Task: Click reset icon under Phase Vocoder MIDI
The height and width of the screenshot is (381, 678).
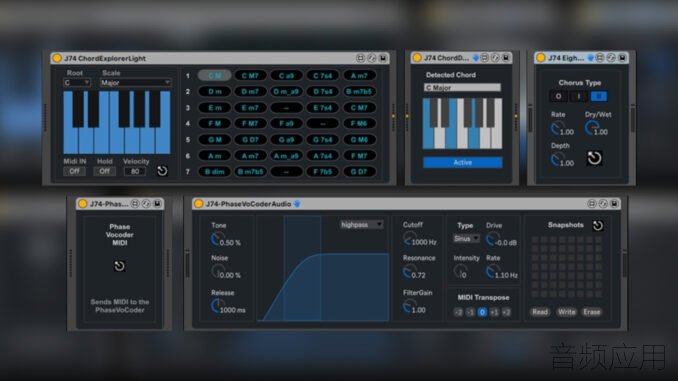Action: click(119, 266)
